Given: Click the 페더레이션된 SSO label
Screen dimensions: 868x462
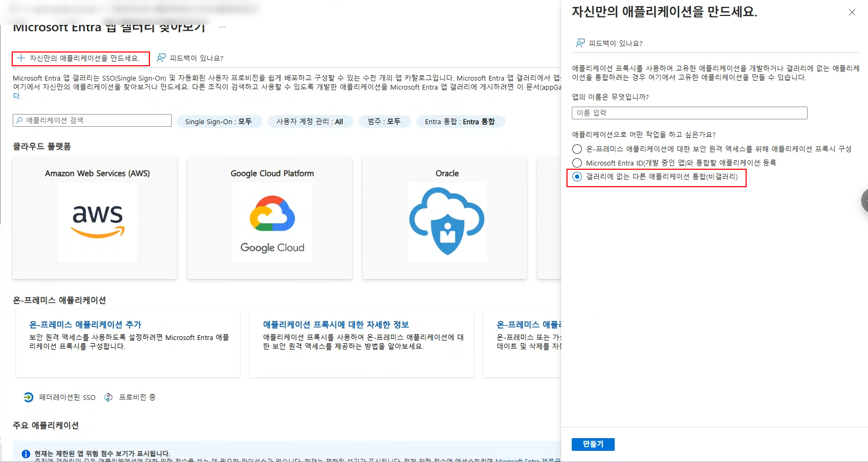Looking at the screenshot, I should click(x=67, y=397).
